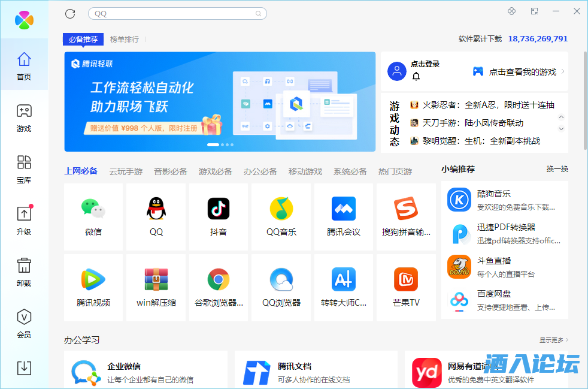Select the 谷歌浏览器 app tile
Screen dimensions: 588x389
218,288
